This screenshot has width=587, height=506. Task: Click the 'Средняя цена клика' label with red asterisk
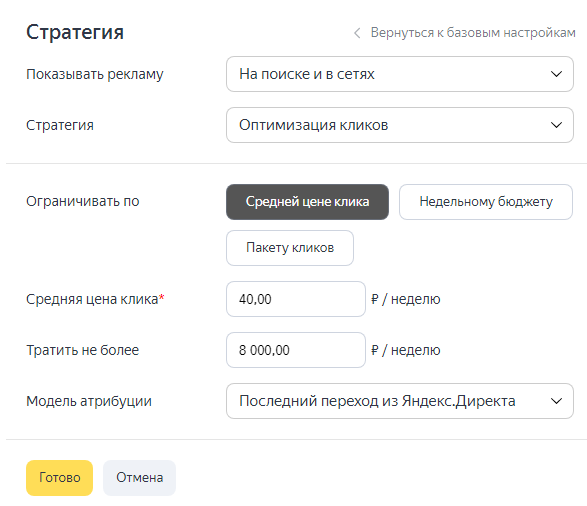click(x=95, y=299)
